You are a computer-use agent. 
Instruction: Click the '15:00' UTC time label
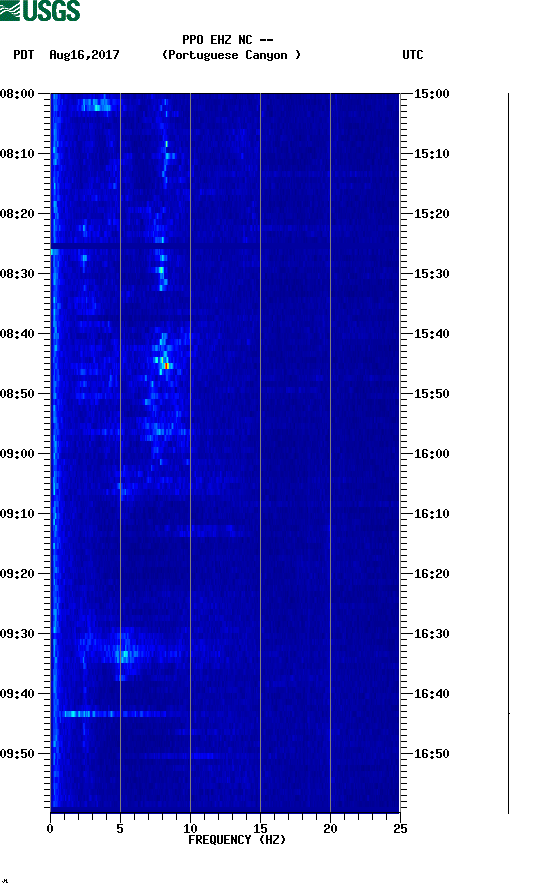(x=431, y=94)
